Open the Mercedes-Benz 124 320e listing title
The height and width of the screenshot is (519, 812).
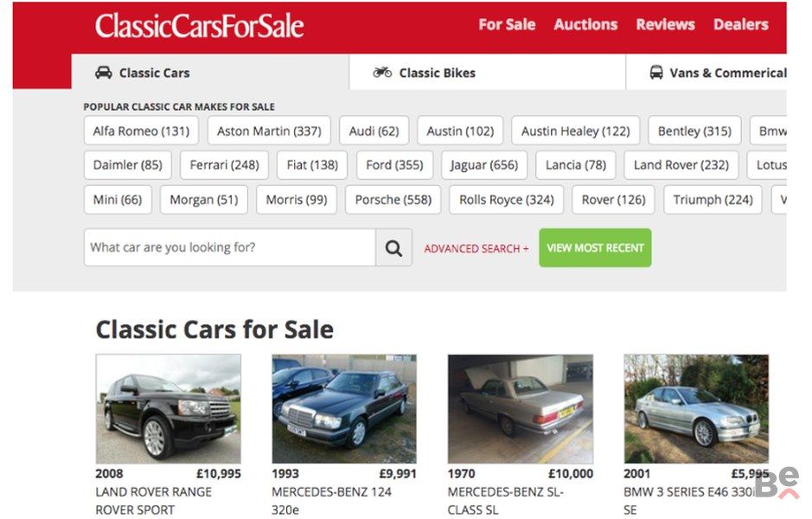coord(331,501)
